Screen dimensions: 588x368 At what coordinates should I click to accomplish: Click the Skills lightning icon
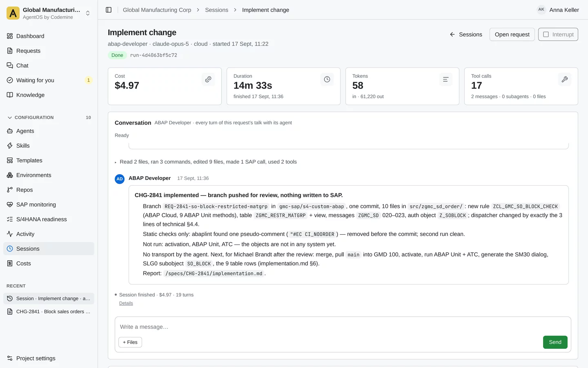point(10,146)
